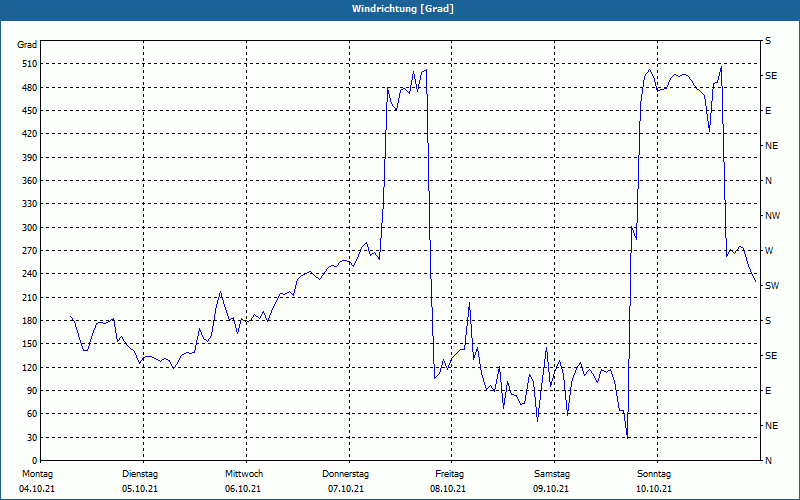Click the 'E' compass label beside the 90 gridline
Viewport: 800px width, 500px height.
tap(768, 391)
